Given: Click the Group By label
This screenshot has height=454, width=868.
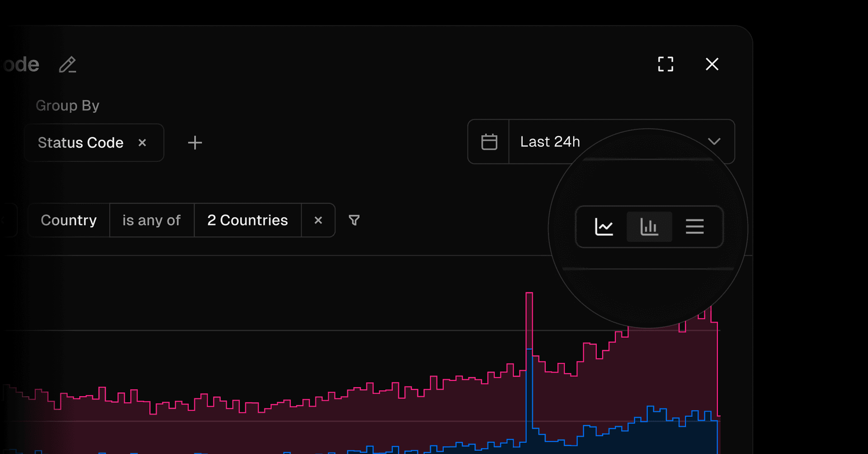Looking at the screenshot, I should tap(67, 106).
